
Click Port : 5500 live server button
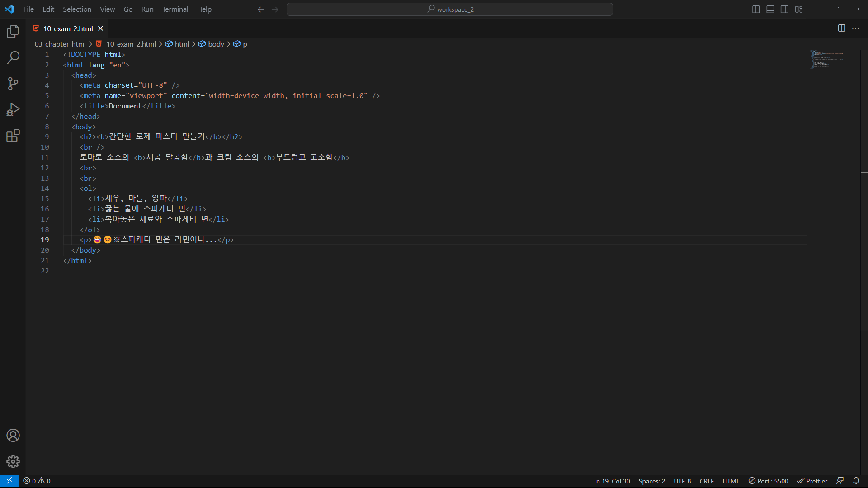click(768, 481)
